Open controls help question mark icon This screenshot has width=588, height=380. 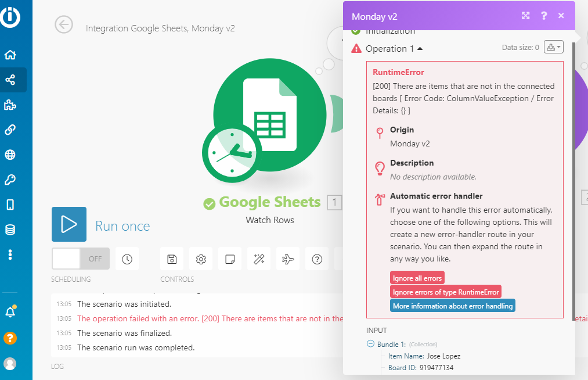[317, 259]
